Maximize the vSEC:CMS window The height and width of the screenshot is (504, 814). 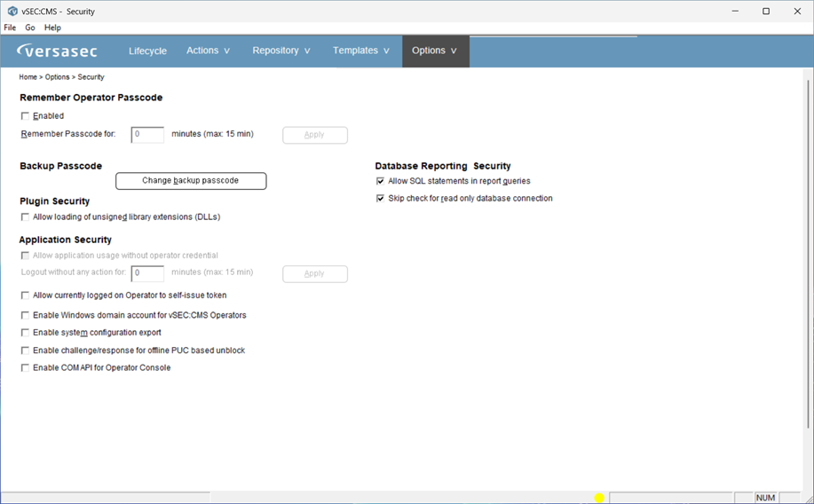766,11
